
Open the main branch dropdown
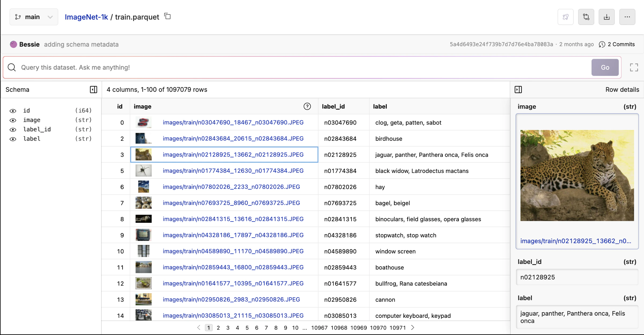pyautogui.click(x=34, y=17)
